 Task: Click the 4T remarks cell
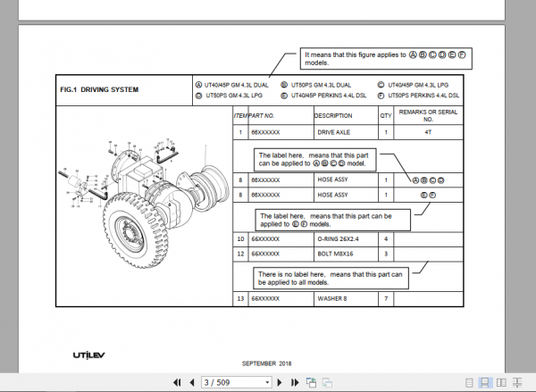[428, 132]
